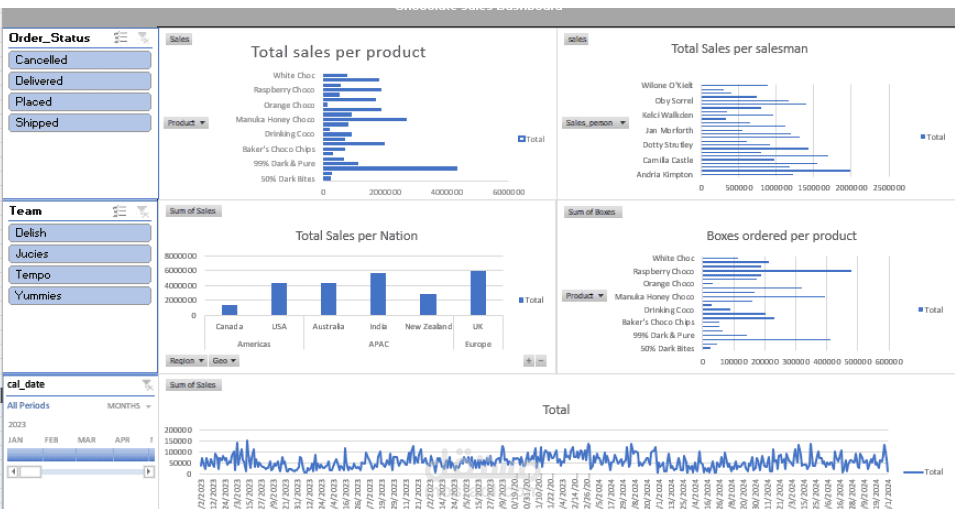This screenshot has width=967, height=511.
Task: Enable multi-select in the Order_Status slicer
Action: point(120,38)
